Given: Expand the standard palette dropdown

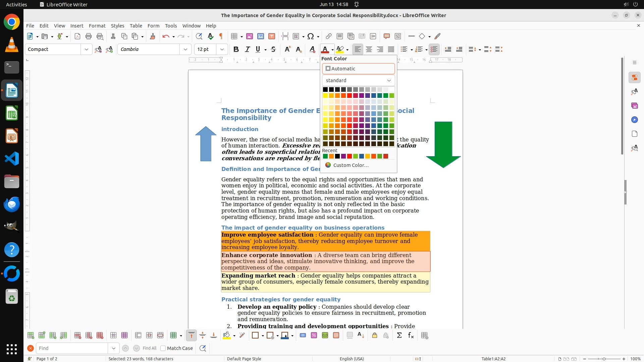Looking at the screenshot, I should pyautogui.click(x=389, y=80).
